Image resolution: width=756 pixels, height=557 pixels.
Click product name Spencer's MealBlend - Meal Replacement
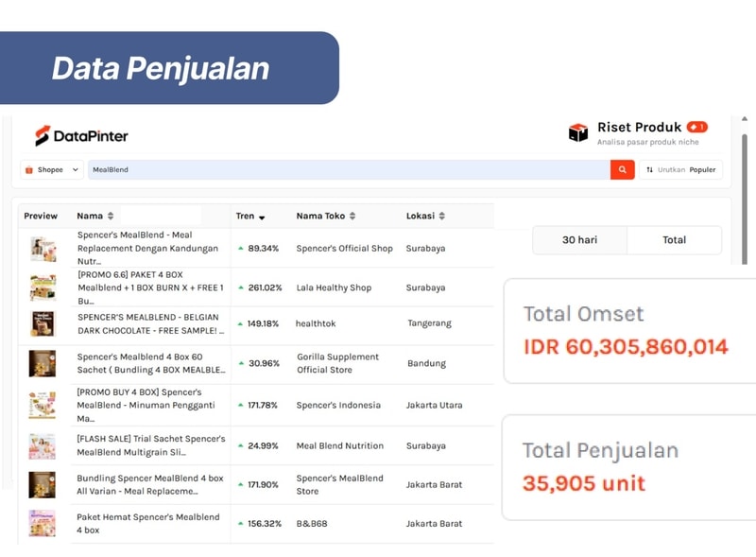pos(147,248)
